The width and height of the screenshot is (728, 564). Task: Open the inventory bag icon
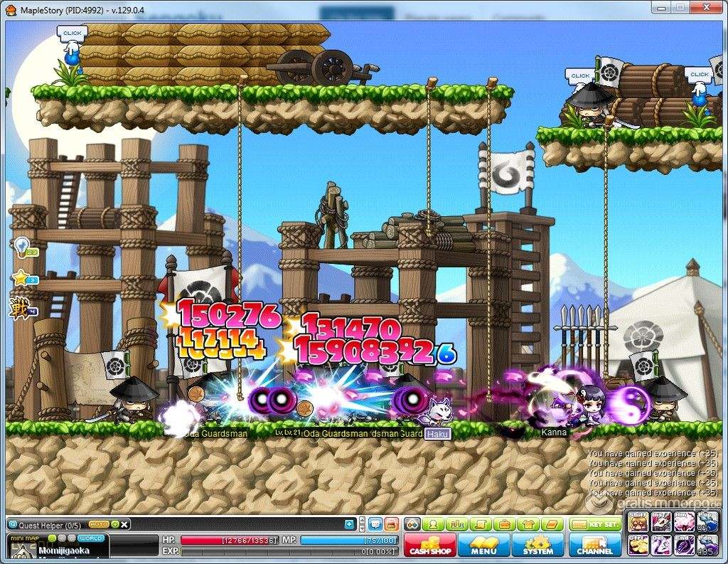point(505,524)
